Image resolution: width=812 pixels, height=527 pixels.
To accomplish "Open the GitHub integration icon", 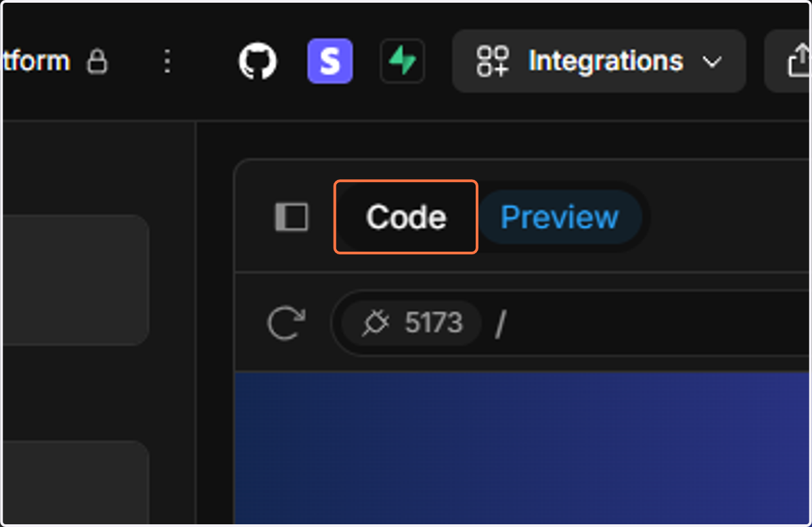I will point(258,62).
